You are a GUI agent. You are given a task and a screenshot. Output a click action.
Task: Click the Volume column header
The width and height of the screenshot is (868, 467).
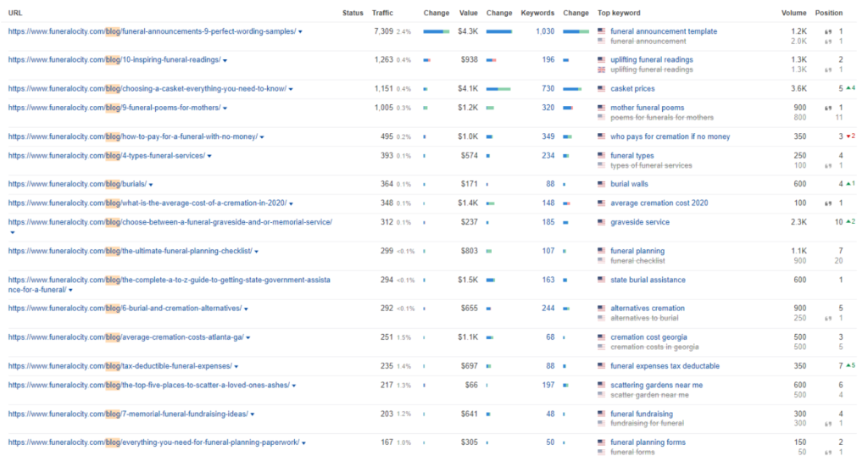click(793, 13)
